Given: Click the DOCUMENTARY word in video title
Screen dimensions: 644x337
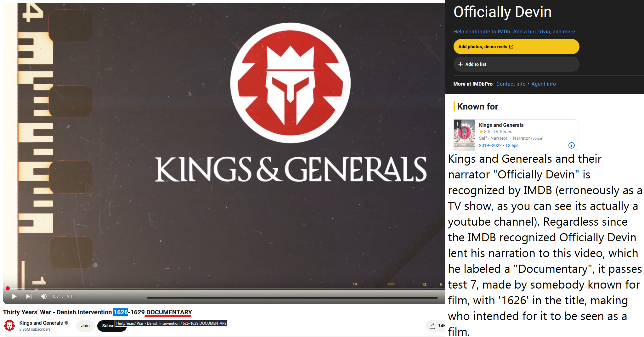Looking at the screenshot, I should click(x=169, y=312).
